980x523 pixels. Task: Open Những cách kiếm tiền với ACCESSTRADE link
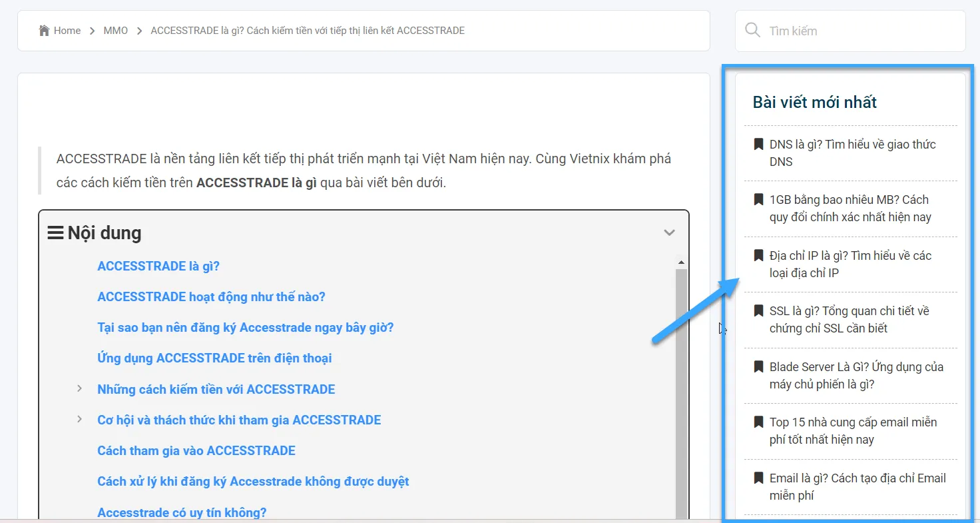pos(216,389)
